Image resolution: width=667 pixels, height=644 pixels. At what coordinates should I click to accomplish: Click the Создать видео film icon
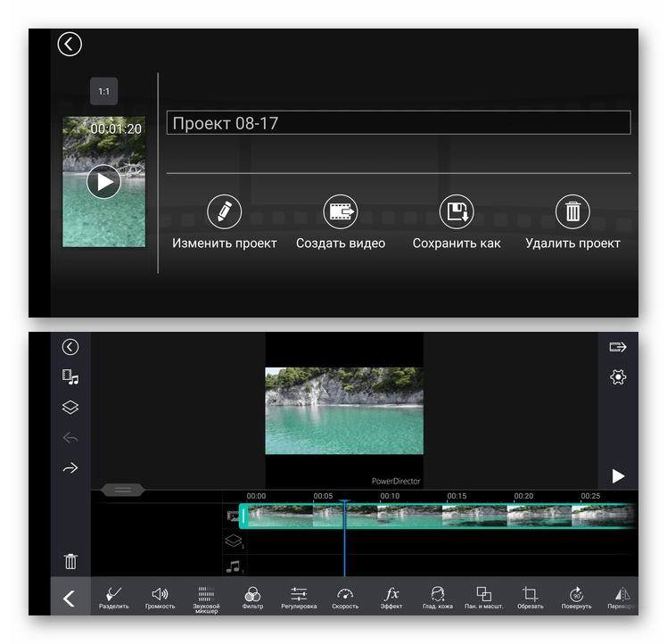click(341, 211)
